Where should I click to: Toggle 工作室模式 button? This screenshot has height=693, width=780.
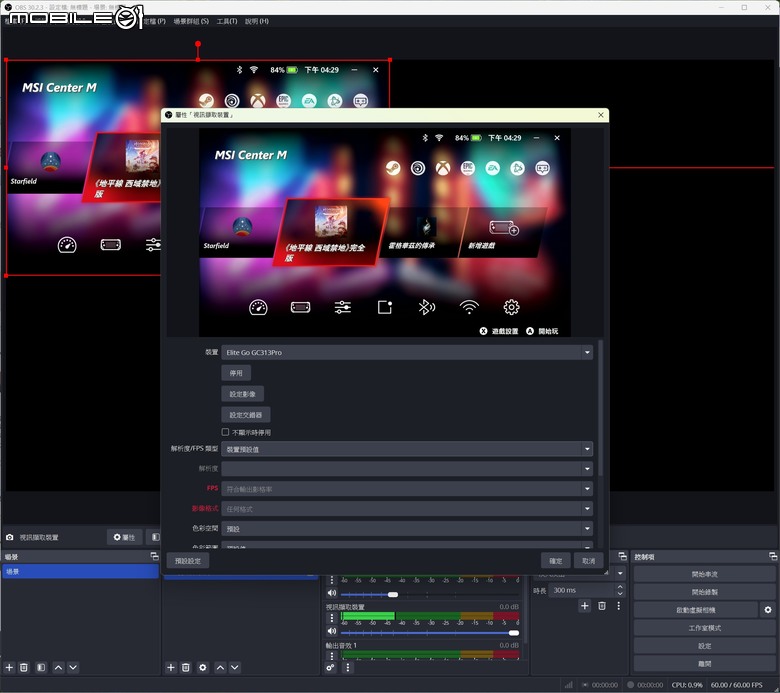click(704, 628)
